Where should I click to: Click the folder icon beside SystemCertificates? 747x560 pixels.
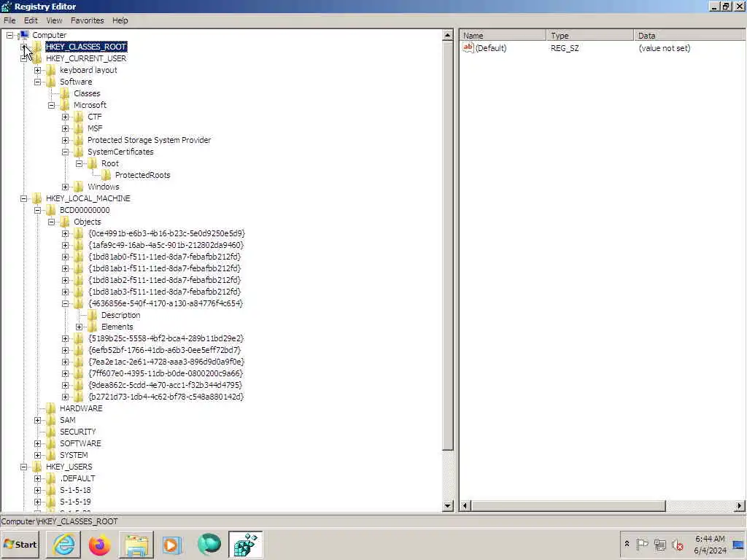[x=79, y=152]
